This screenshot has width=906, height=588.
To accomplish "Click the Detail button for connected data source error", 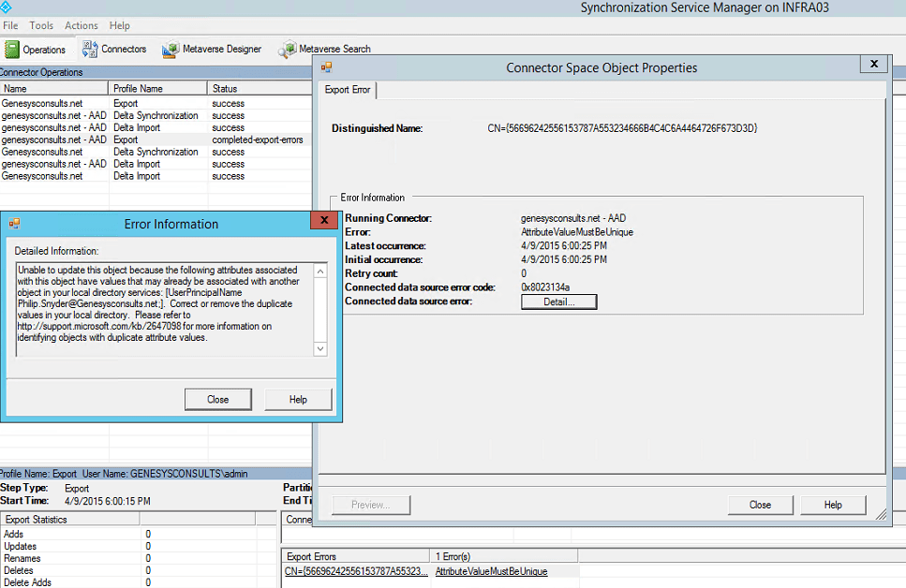I will coord(558,301).
